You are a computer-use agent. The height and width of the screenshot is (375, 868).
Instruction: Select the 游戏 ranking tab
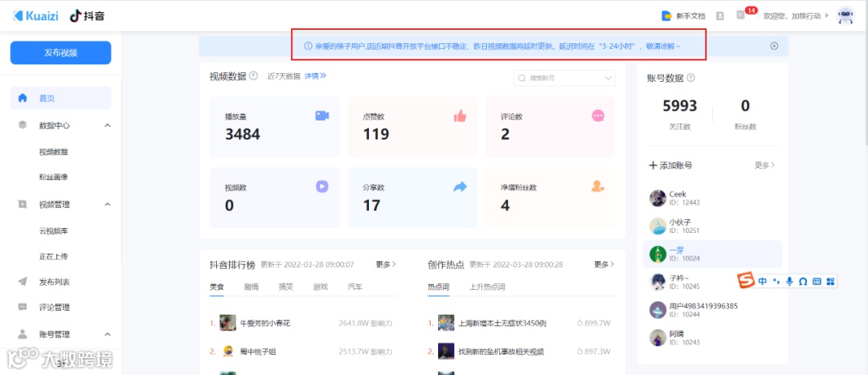click(320, 287)
